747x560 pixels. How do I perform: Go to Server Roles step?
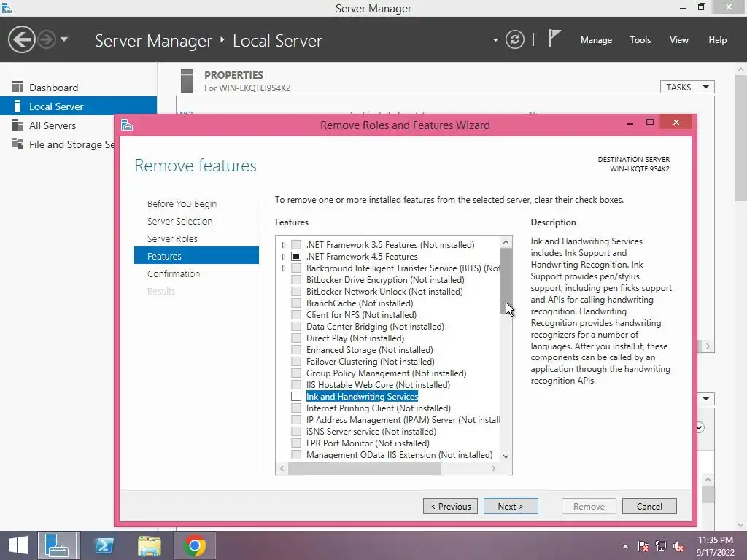[172, 238]
